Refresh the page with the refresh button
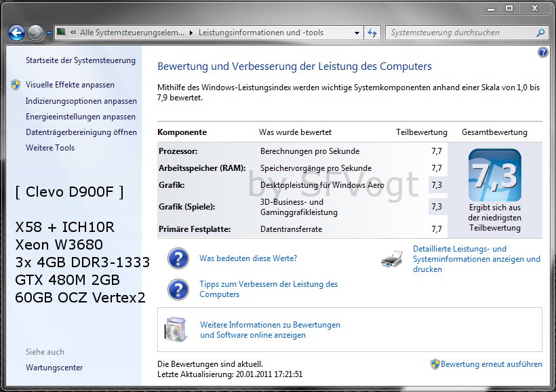 pyautogui.click(x=372, y=33)
